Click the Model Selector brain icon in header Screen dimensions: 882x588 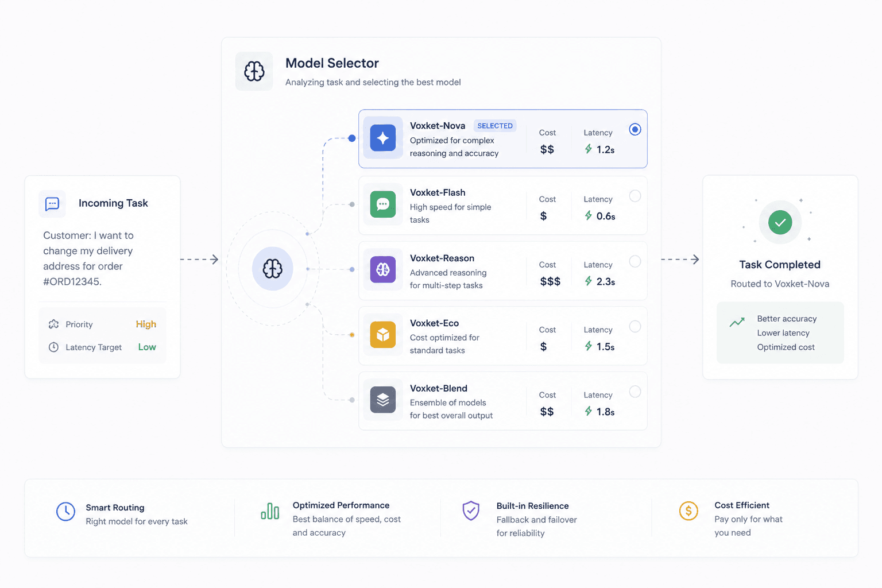[254, 71]
